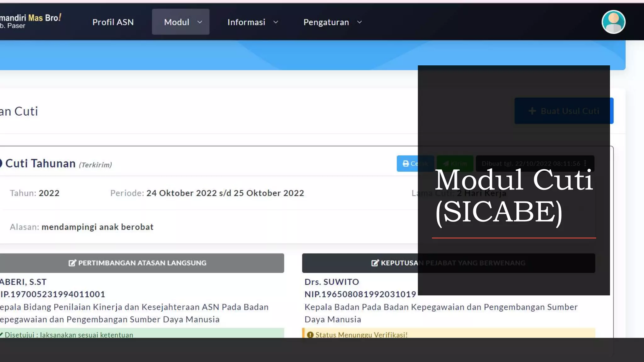Screen dimensions: 644x362
Task: Click the Dibuat tgl timestamp badge
Action: (531, 163)
